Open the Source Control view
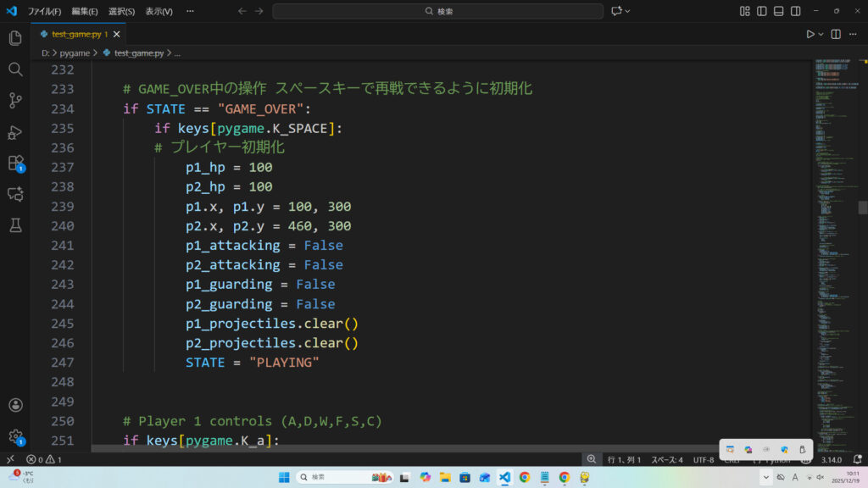 [x=14, y=101]
